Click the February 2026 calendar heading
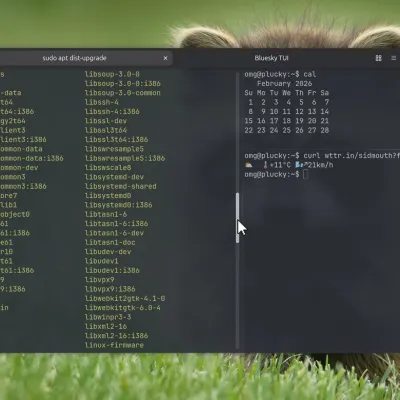The image size is (400, 400). (284, 84)
